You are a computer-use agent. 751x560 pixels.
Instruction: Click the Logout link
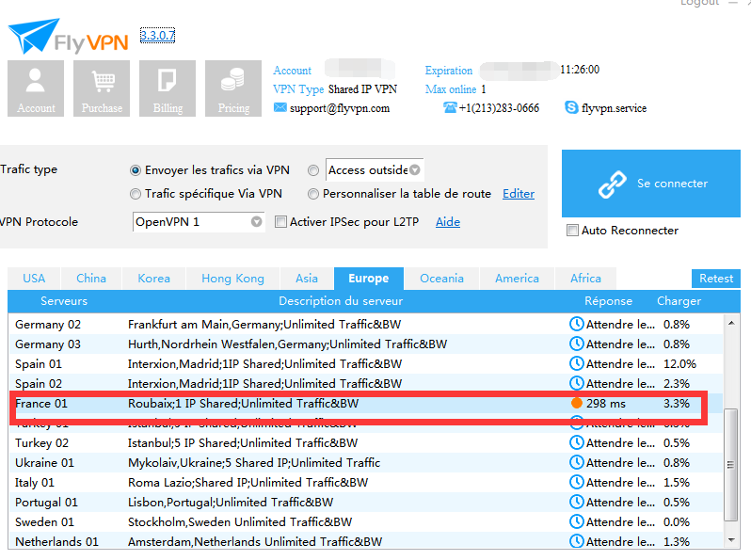pos(700,3)
